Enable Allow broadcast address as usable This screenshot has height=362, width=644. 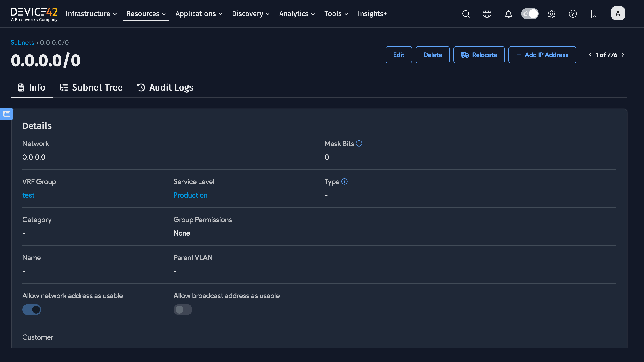point(183,309)
